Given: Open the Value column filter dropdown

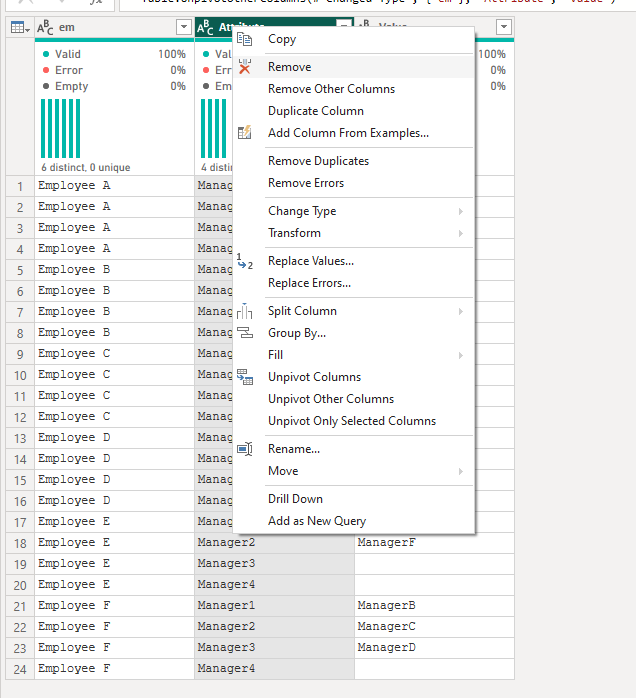Looking at the screenshot, I should 503,27.
